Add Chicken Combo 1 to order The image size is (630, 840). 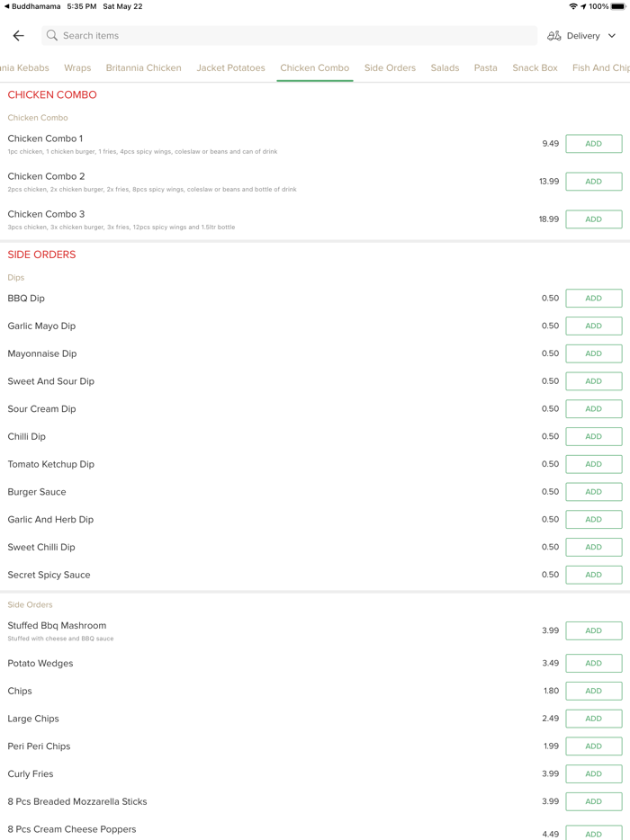click(593, 144)
